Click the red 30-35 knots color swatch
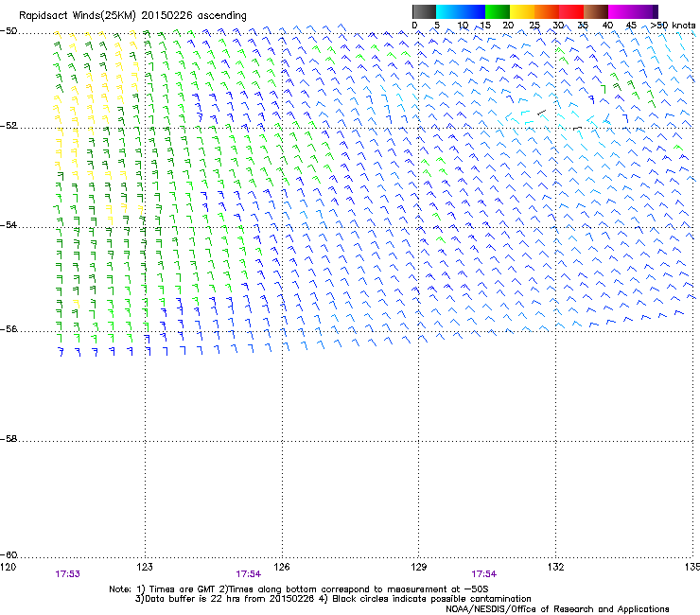This screenshot has width=700, height=615. tap(571, 11)
